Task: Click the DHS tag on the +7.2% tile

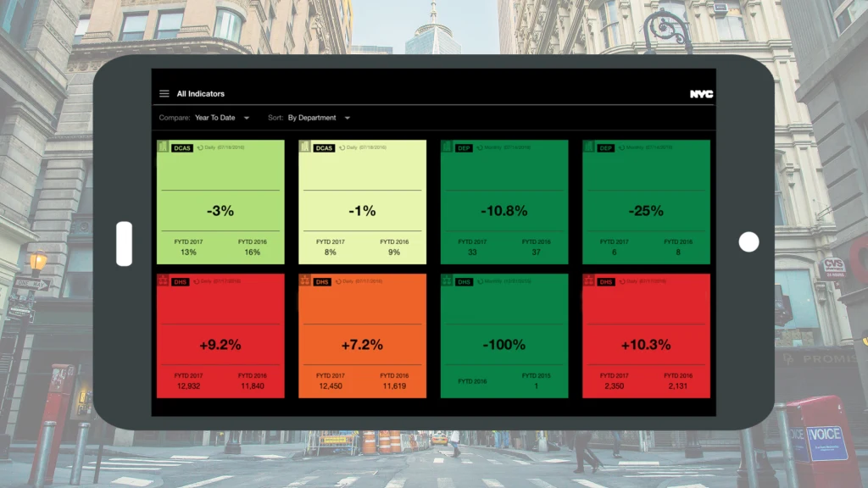Action: (323, 281)
